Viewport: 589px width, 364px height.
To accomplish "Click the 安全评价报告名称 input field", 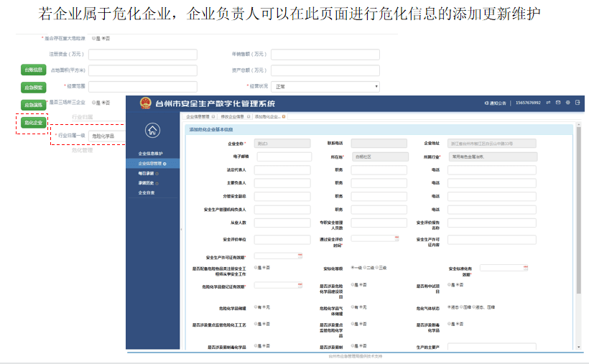I will 492,223.
